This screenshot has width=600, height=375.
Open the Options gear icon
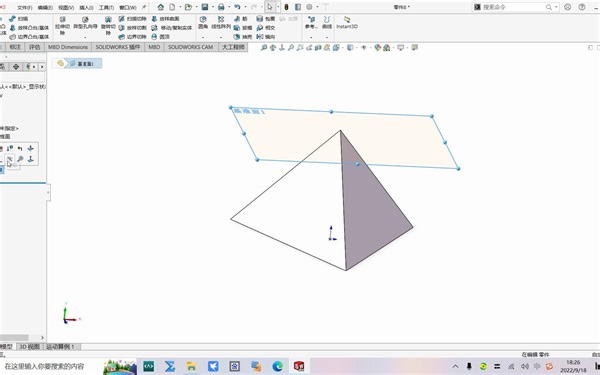(x=309, y=7)
